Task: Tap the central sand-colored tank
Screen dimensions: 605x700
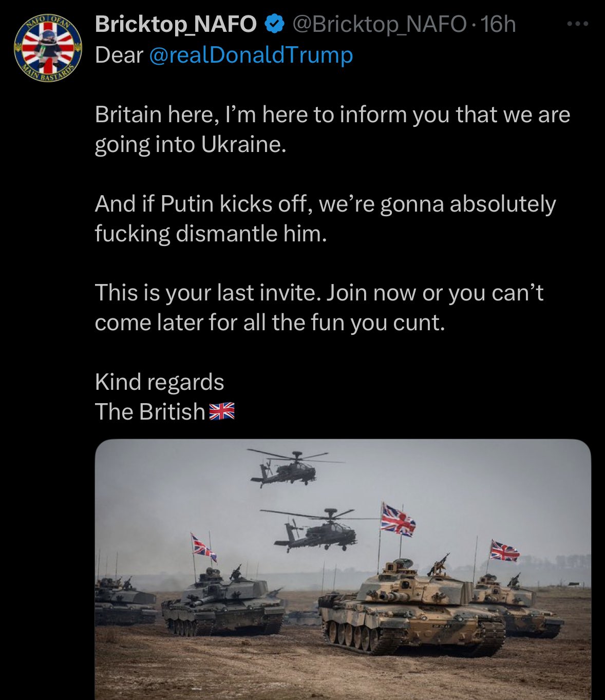Action: 411,607
